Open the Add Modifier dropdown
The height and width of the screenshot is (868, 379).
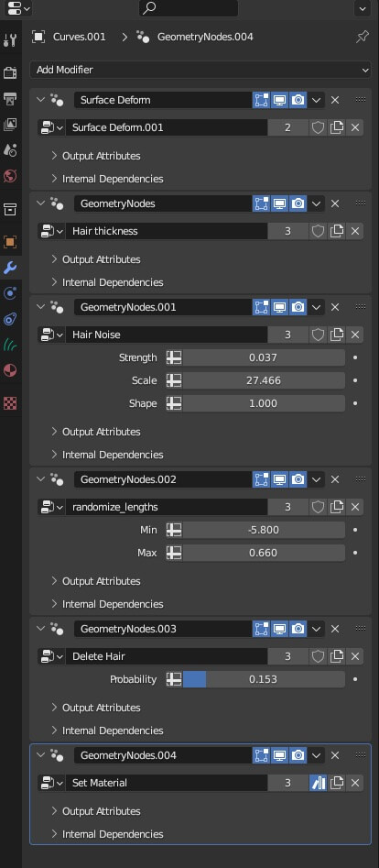point(200,70)
